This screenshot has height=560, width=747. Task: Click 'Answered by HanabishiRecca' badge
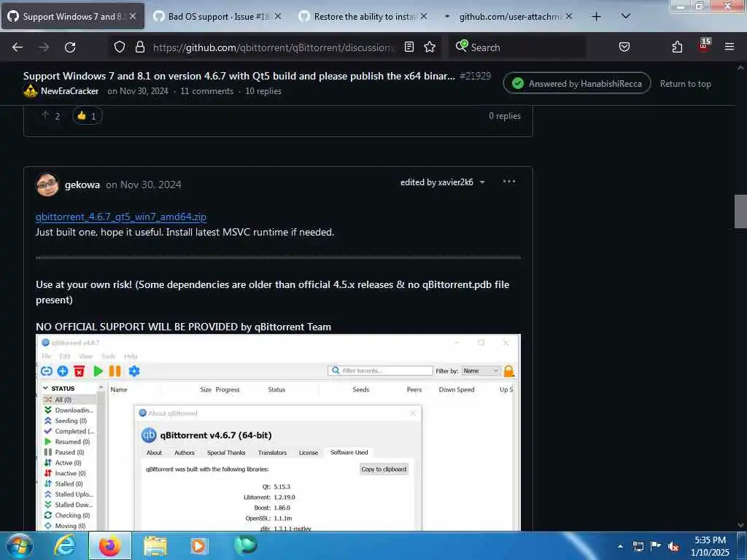coord(576,83)
